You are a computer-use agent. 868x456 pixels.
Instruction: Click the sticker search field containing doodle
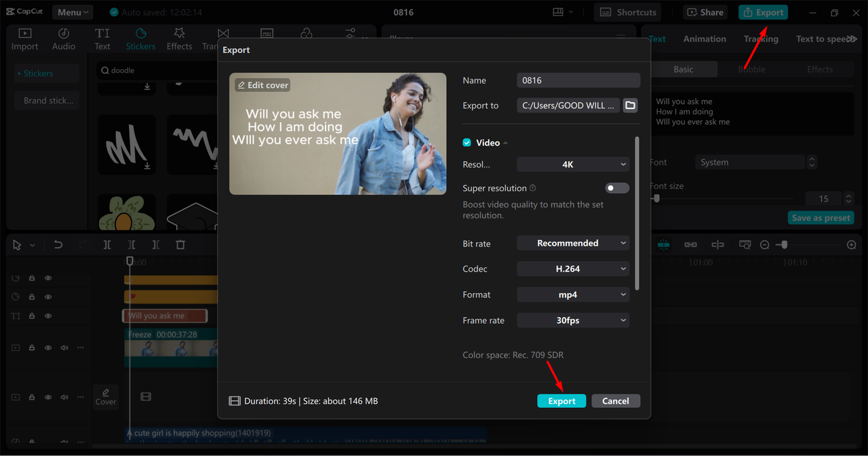[x=157, y=70]
